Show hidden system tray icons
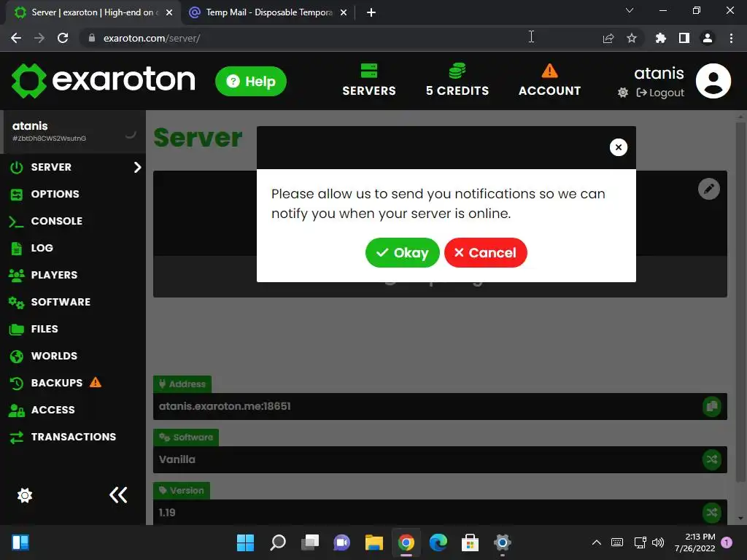747x560 pixels. pyautogui.click(x=596, y=542)
